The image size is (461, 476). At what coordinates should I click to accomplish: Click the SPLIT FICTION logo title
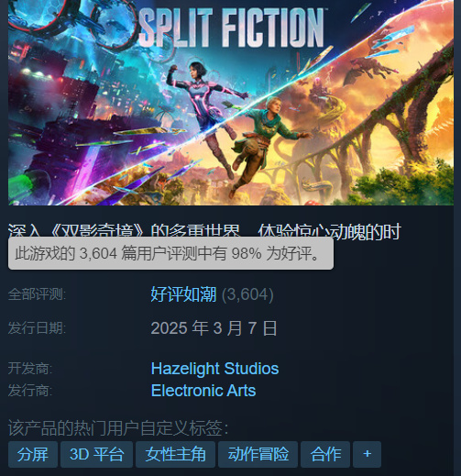[x=232, y=28]
